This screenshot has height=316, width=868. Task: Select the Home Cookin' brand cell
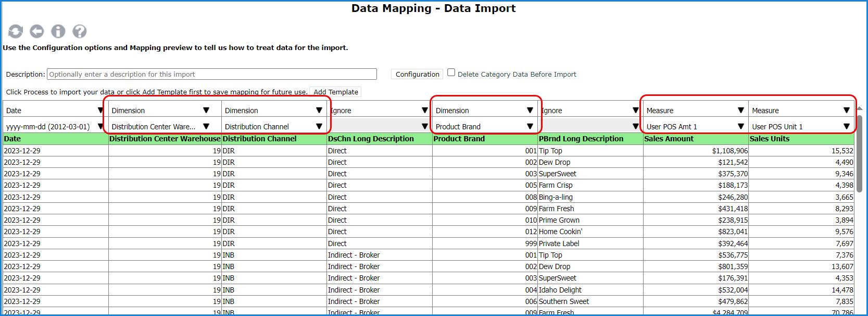coord(590,232)
